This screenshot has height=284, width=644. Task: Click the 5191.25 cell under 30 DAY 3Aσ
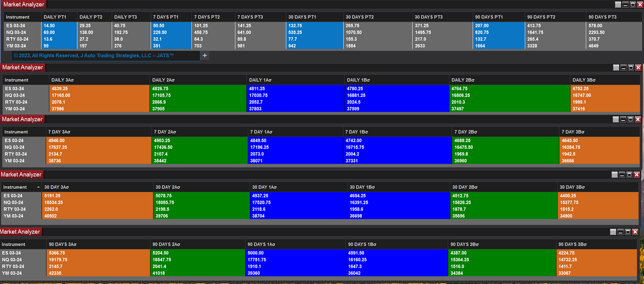coord(97,195)
